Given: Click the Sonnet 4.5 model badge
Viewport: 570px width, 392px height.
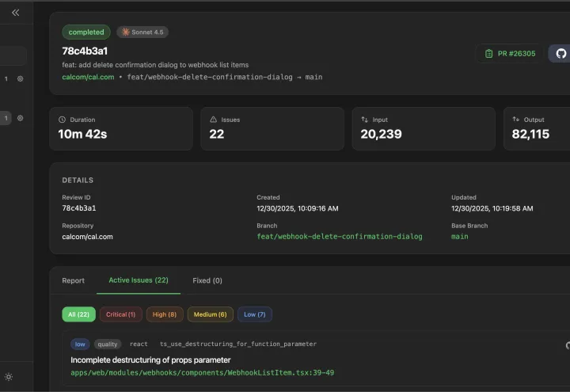Looking at the screenshot, I should click(x=142, y=32).
